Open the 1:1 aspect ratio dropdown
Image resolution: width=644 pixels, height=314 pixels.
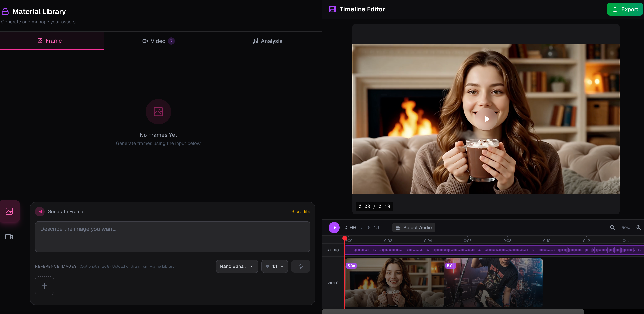[274, 266]
